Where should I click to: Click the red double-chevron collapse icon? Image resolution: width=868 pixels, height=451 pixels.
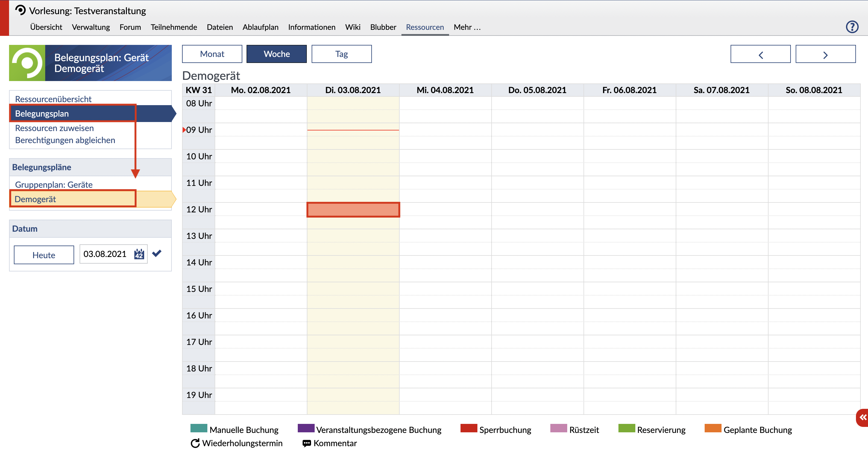pyautogui.click(x=863, y=418)
